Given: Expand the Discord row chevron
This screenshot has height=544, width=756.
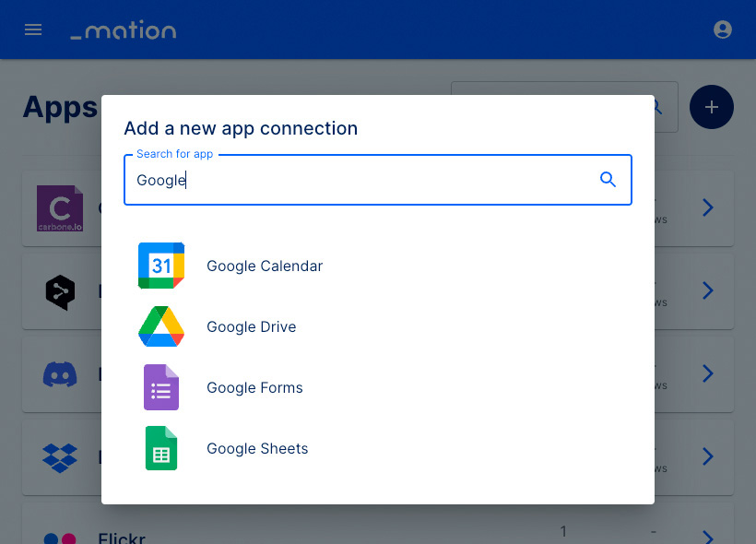Looking at the screenshot, I should coord(707,373).
